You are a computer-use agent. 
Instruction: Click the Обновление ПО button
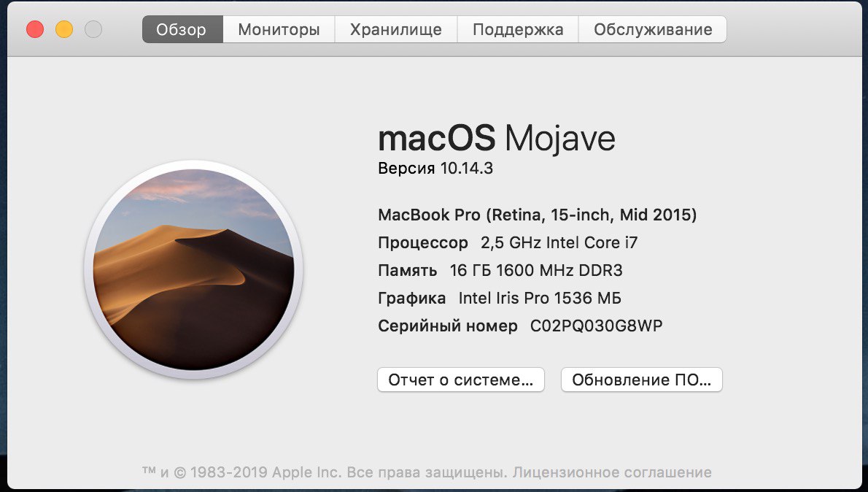click(x=642, y=380)
